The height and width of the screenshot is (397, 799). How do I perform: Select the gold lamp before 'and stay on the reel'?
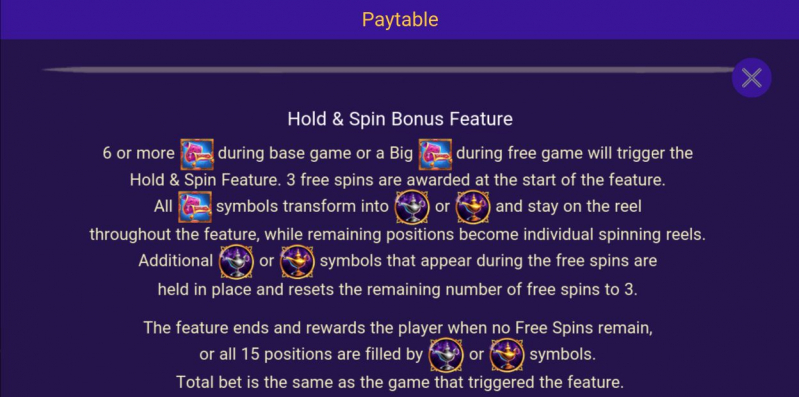point(472,207)
